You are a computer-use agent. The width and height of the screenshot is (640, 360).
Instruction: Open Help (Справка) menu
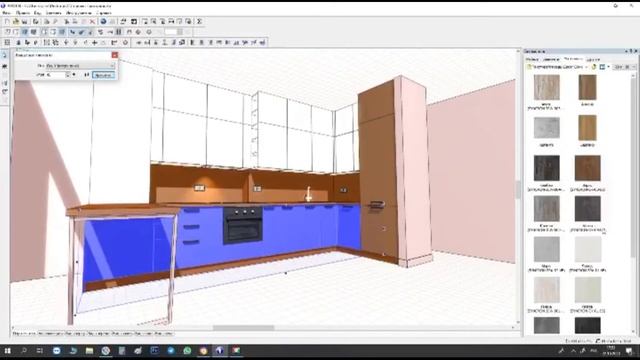pyautogui.click(x=104, y=13)
